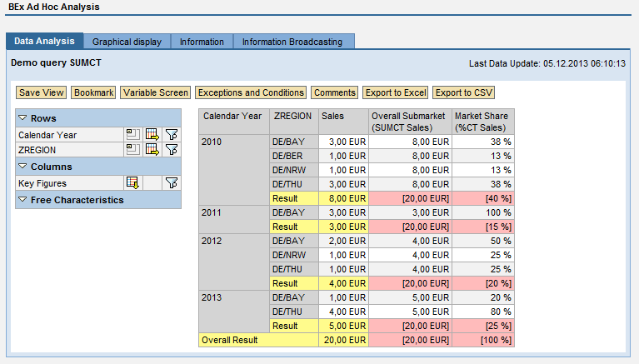Export the data to CSV
This screenshot has height=364, width=639.
point(464,92)
